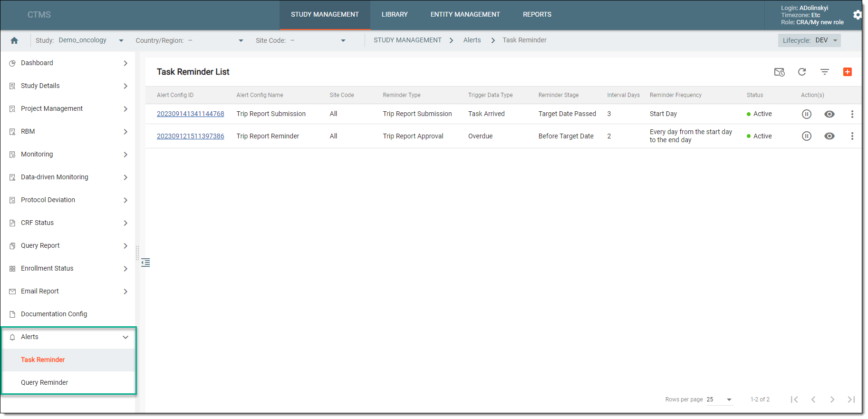868x419 pixels.
Task: Click the Query Report icon
Action: pos(12,246)
